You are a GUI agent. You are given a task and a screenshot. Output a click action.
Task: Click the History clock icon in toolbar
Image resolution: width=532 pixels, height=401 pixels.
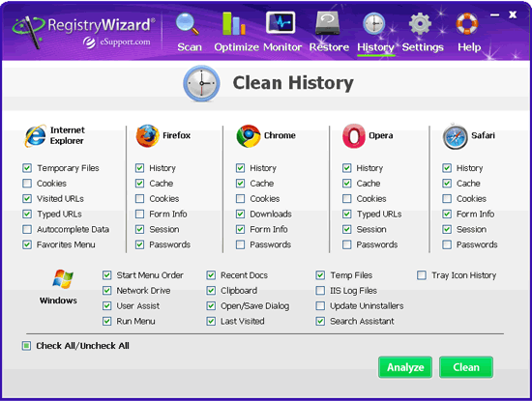pyautogui.click(x=374, y=24)
